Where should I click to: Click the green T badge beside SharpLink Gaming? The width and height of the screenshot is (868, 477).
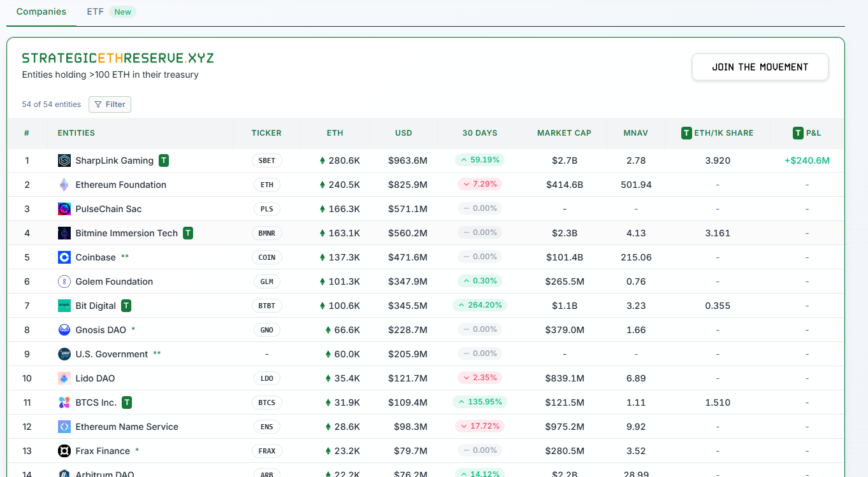pos(164,160)
